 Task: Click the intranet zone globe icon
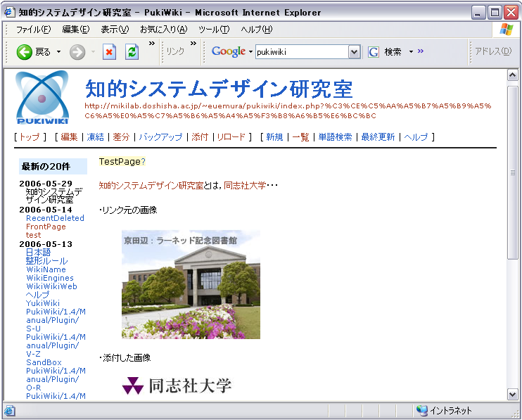coord(422,410)
